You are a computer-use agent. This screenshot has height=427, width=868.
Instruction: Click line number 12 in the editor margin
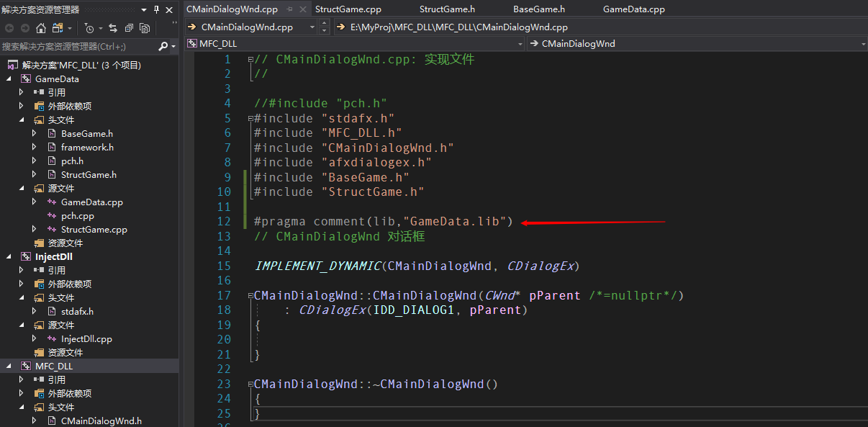[224, 221]
